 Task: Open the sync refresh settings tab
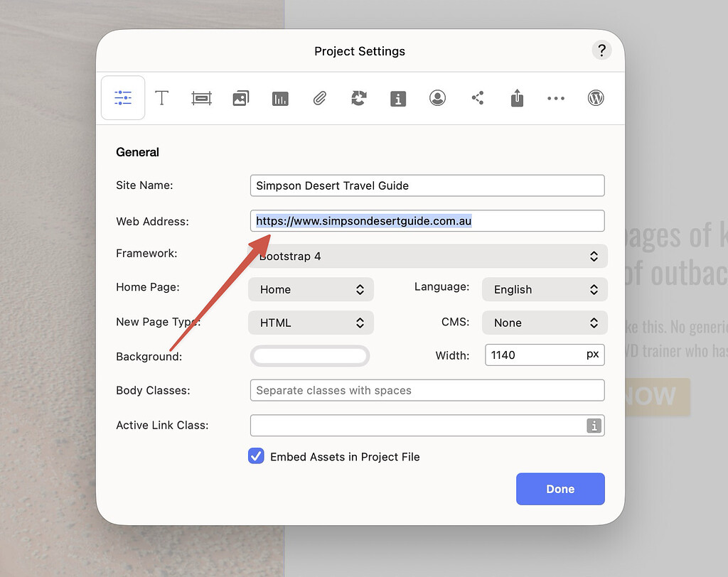click(359, 98)
